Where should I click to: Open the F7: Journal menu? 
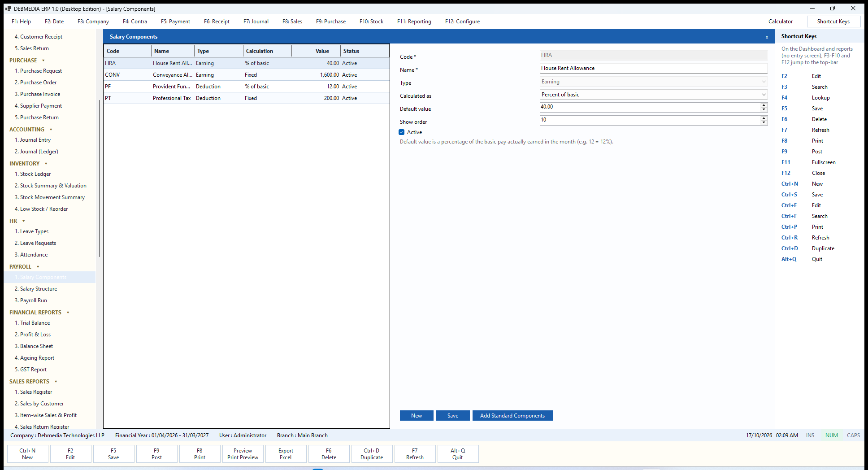point(256,22)
